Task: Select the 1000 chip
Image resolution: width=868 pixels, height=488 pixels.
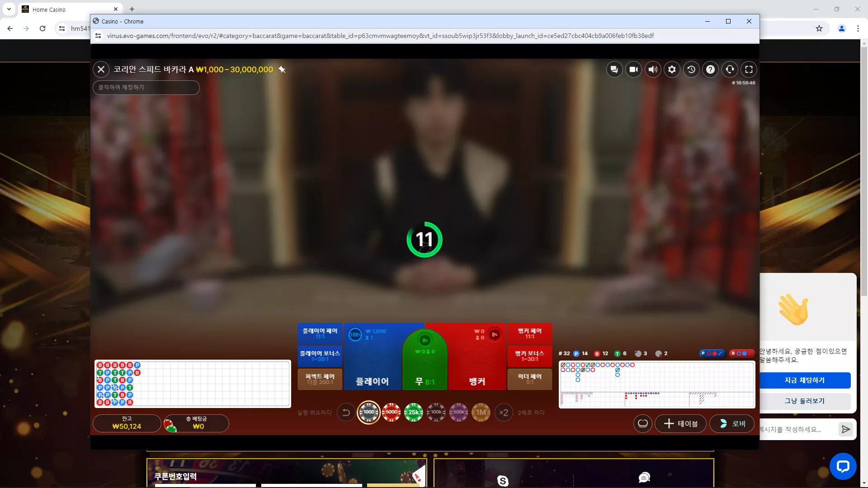Action: [369, 412]
